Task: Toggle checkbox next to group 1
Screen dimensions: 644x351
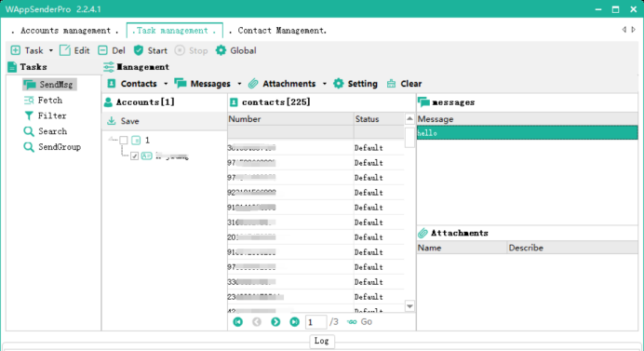Action: (x=124, y=141)
